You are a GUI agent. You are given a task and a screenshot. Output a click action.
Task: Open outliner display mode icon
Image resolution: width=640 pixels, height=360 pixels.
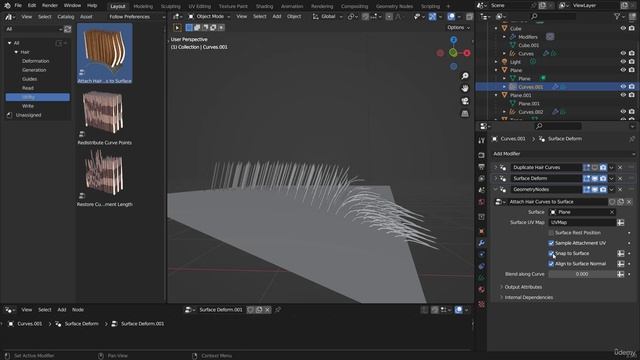(501, 16)
